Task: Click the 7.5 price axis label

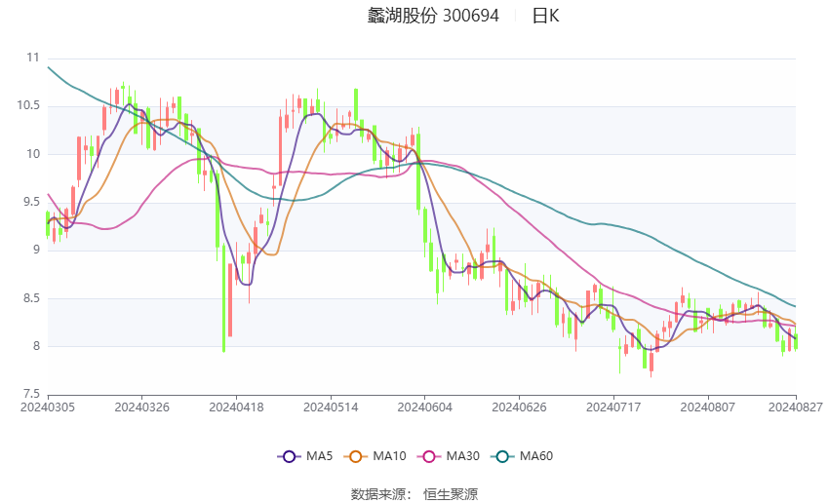Action: 31,394
